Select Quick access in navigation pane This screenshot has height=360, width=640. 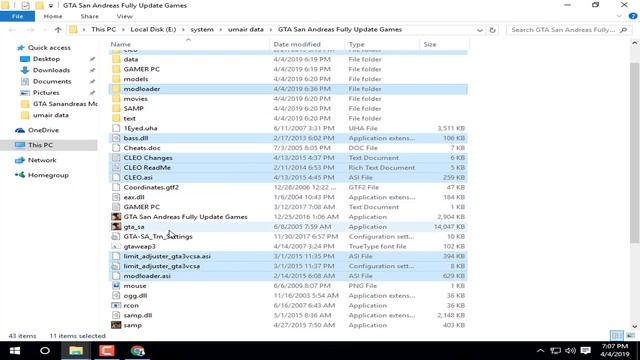pyautogui.click(x=49, y=48)
